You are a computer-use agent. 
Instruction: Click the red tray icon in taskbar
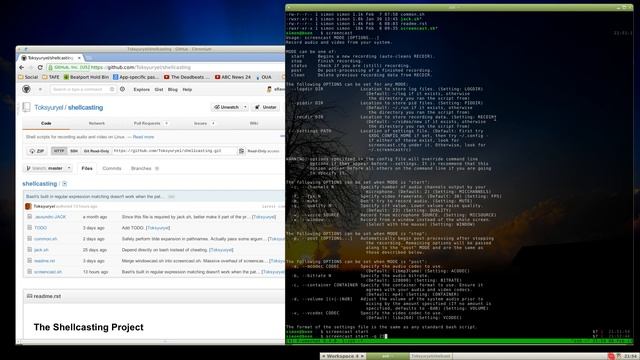(x=611, y=356)
